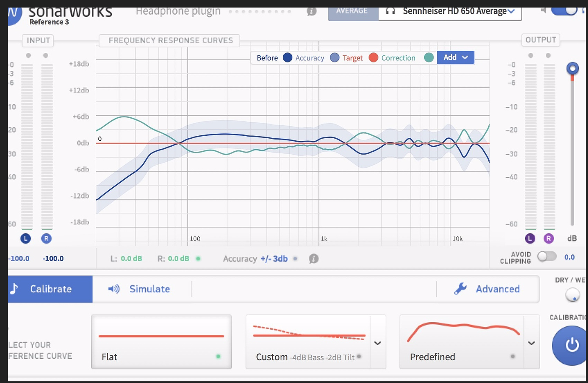Click the wrench icon for Advanced
The image size is (588, 383).
tap(461, 288)
